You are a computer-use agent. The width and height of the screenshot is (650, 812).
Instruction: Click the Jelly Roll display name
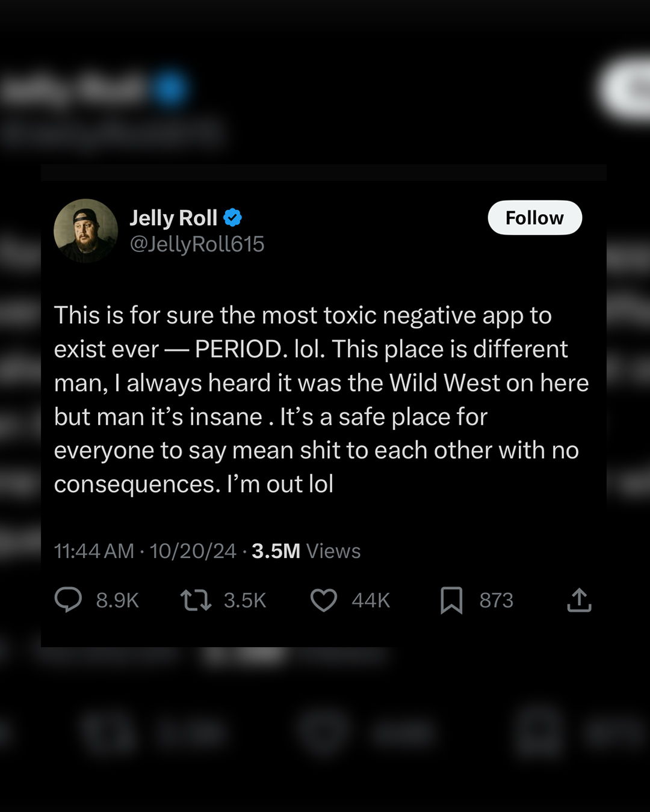pyautogui.click(x=173, y=218)
